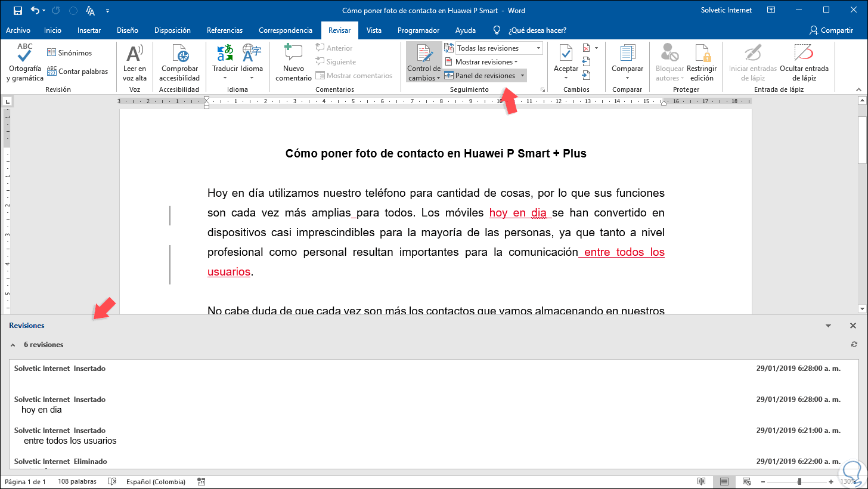Click the lightbulb ¿Qué desea hacer? icon
The image size is (868, 489).
pos(497,30)
